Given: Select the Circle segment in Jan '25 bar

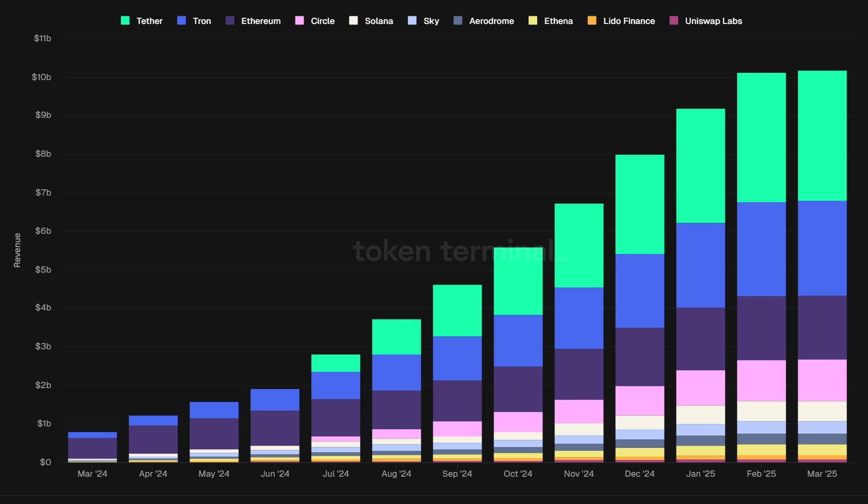Looking at the screenshot, I should click(700, 388).
